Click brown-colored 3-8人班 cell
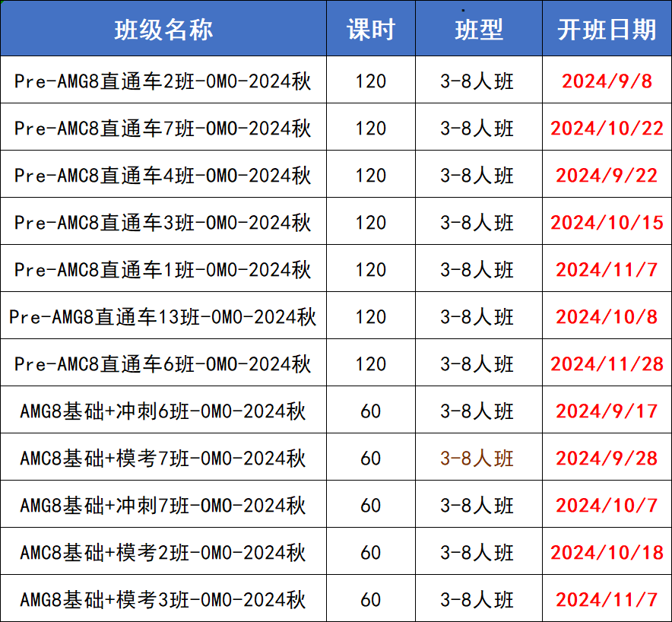The width and height of the screenshot is (672, 622). coord(477,459)
